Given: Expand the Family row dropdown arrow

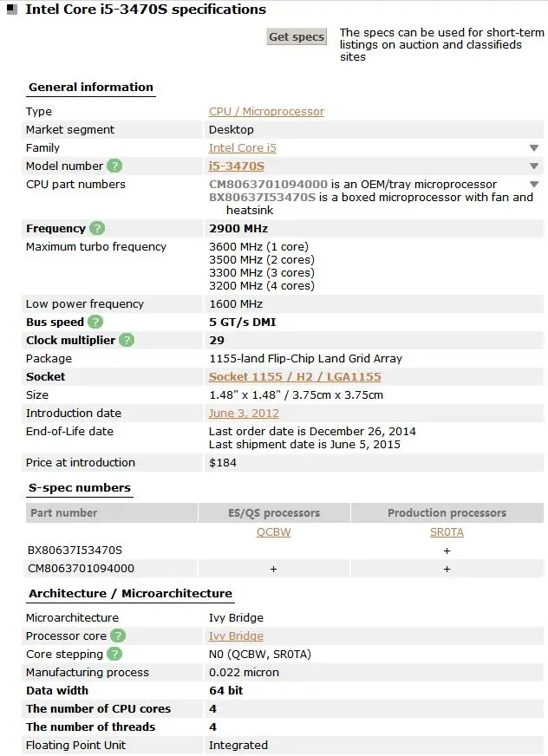Looking at the screenshot, I should pyautogui.click(x=534, y=148).
